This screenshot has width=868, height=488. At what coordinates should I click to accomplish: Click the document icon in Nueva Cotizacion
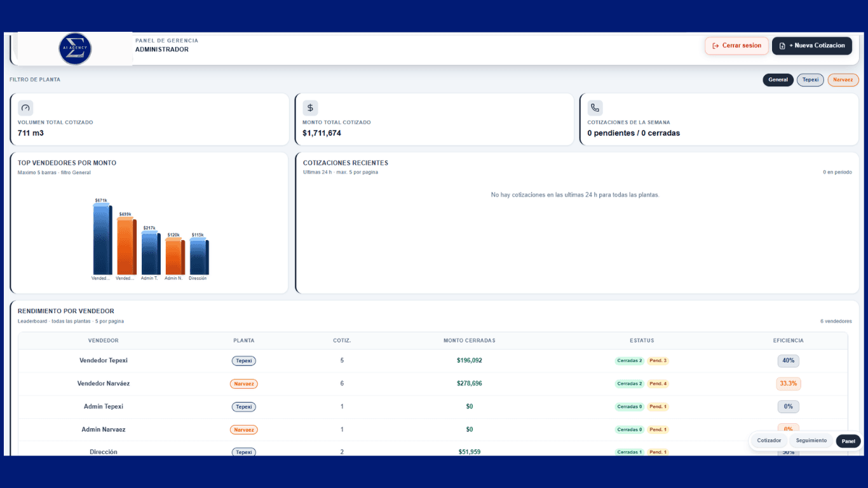pos(782,46)
